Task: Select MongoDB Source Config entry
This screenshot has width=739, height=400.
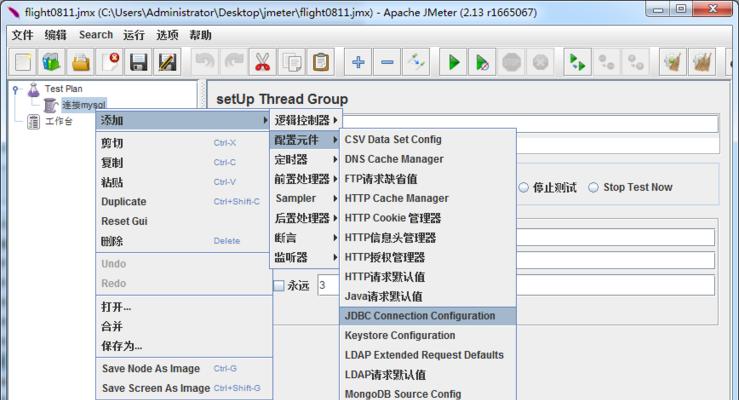Action: pos(427,393)
